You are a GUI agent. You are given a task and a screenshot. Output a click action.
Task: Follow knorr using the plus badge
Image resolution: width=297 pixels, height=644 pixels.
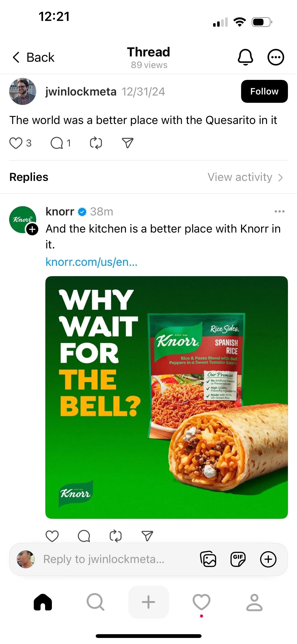(32, 229)
